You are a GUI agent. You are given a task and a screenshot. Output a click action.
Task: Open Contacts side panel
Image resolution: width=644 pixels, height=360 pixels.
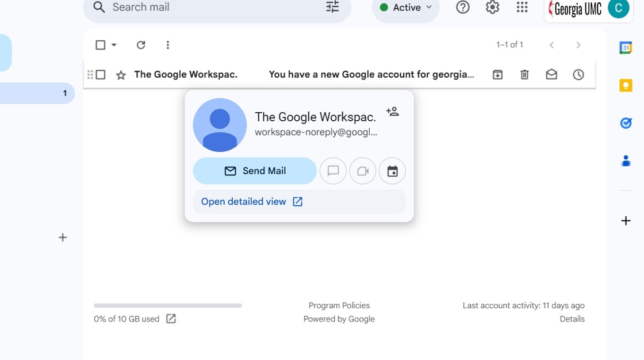click(x=626, y=160)
